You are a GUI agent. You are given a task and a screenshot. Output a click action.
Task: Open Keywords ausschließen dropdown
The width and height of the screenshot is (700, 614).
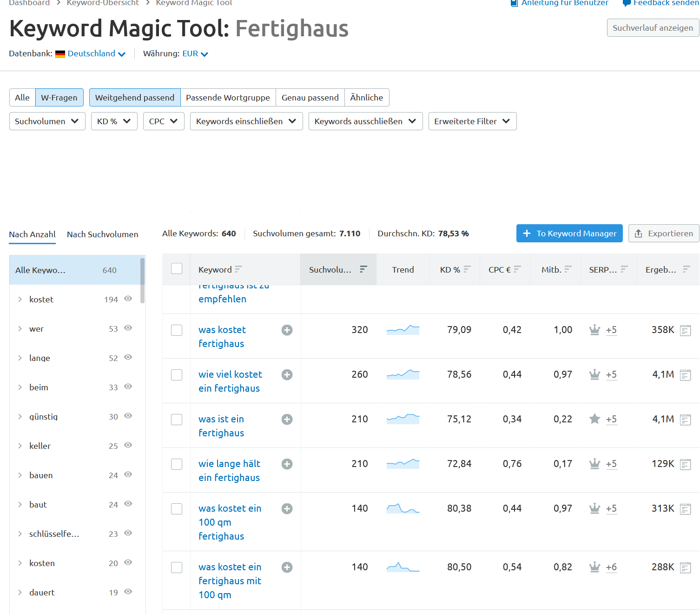[366, 121]
